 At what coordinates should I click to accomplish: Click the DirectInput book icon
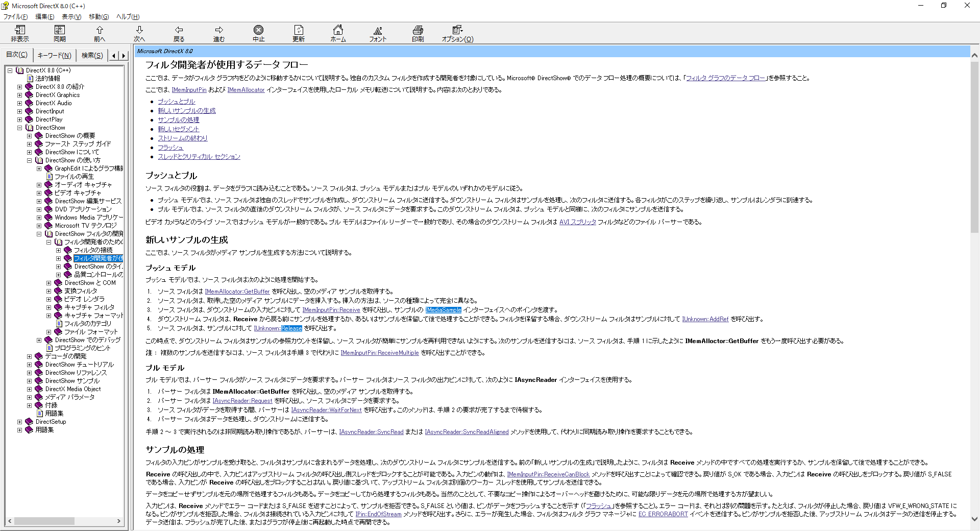point(30,111)
